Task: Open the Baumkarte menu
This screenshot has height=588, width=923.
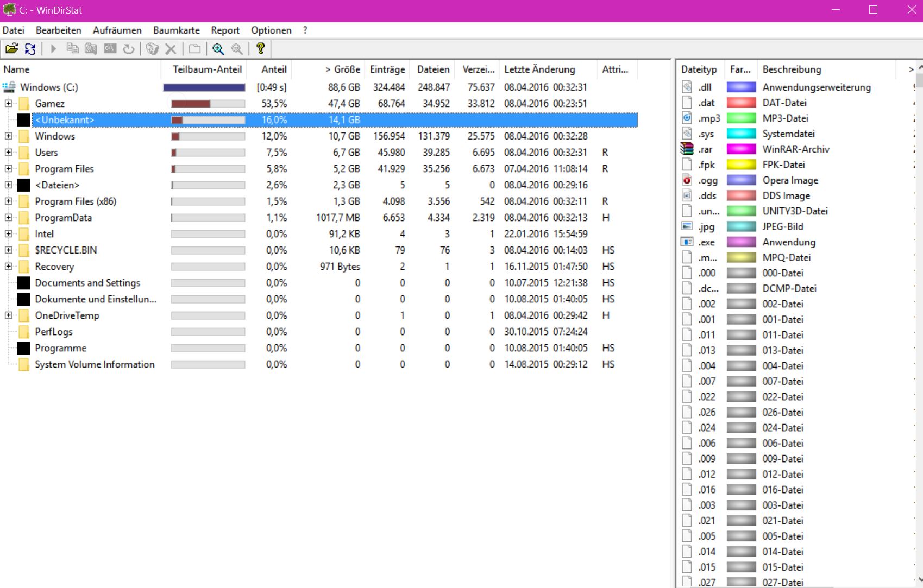Action: point(177,30)
